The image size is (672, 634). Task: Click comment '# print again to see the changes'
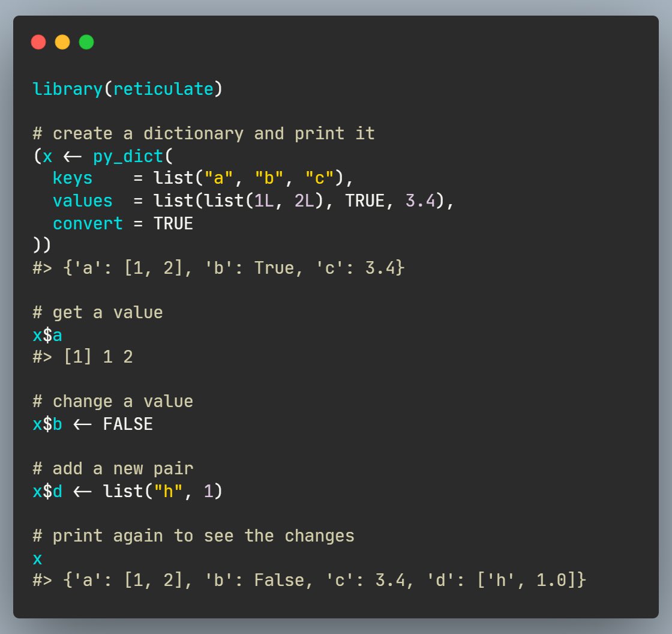coord(194,536)
